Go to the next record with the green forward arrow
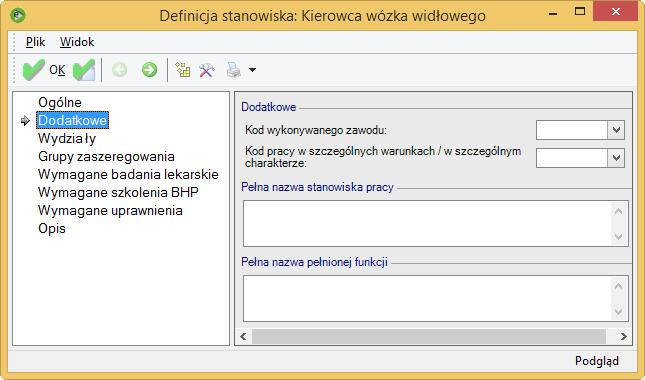 pos(149,70)
